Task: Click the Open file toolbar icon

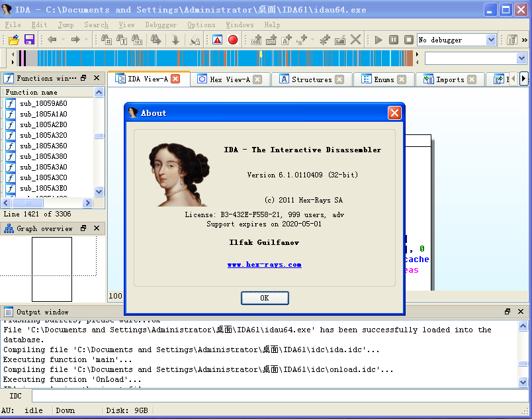Action: coord(13,40)
